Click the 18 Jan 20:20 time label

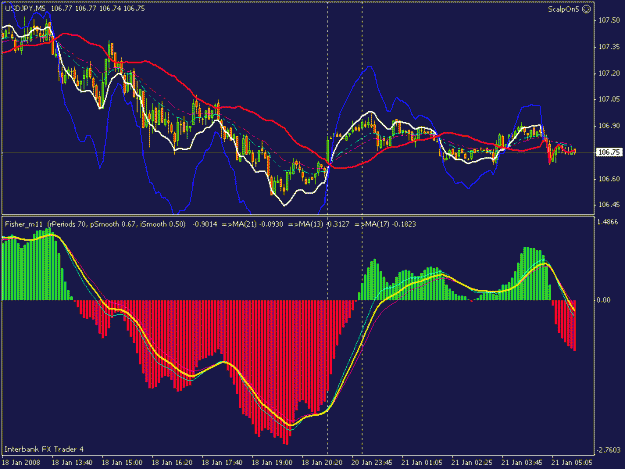tap(322, 463)
